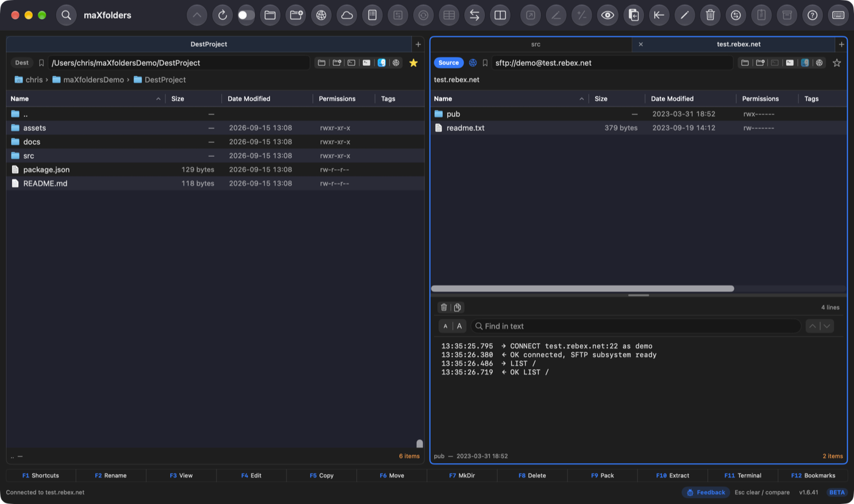The image size is (854, 504).
Task: Clear log with trash icon in console
Action: point(444,308)
